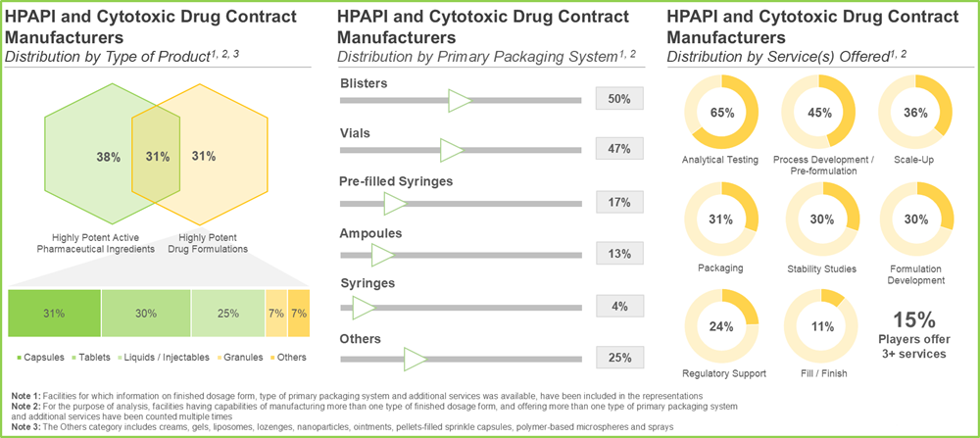This screenshot has width=980, height=438.
Task: Click the Capsules 31% bar segment
Action: pos(53,314)
